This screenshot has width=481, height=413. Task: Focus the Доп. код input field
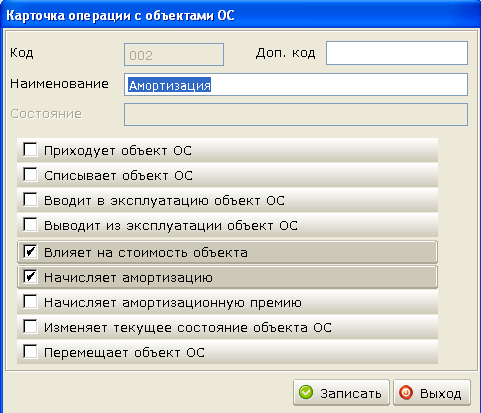point(397,53)
